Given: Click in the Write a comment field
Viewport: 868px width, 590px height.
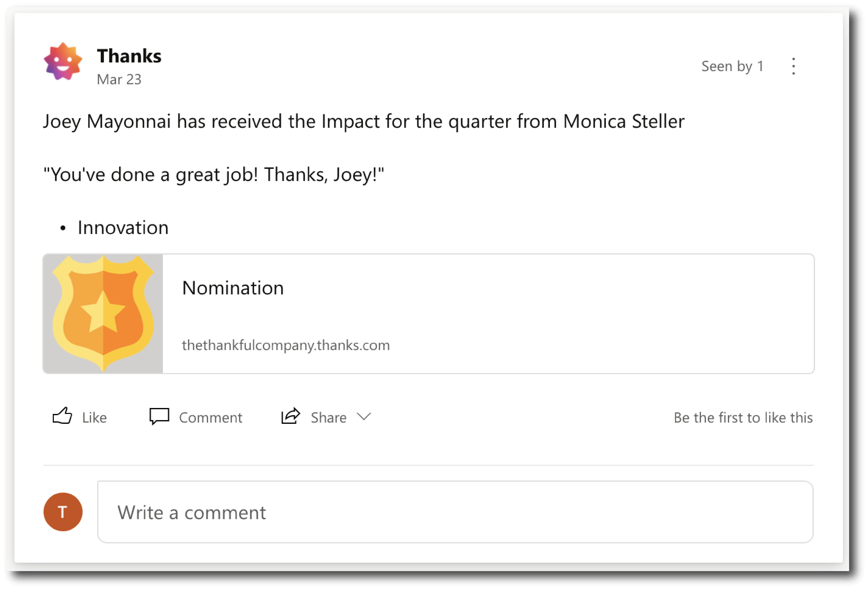Looking at the screenshot, I should [x=455, y=512].
